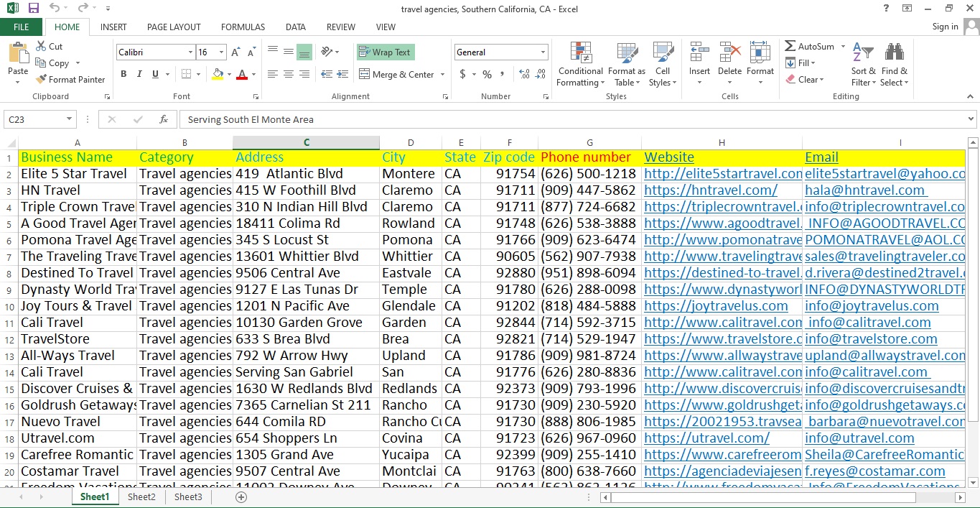Open Sort & Filter tool
Image resolution: width=980 pixels, height=508 pixels.
863,65
